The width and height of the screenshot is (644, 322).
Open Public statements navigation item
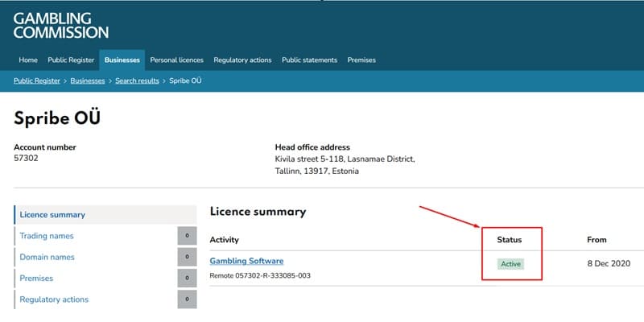[309, 60]
